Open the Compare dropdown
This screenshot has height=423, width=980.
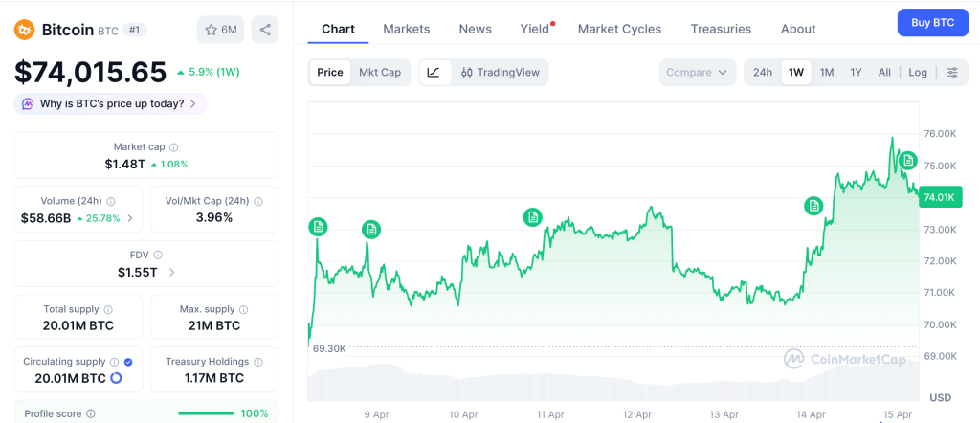point(697,72)
